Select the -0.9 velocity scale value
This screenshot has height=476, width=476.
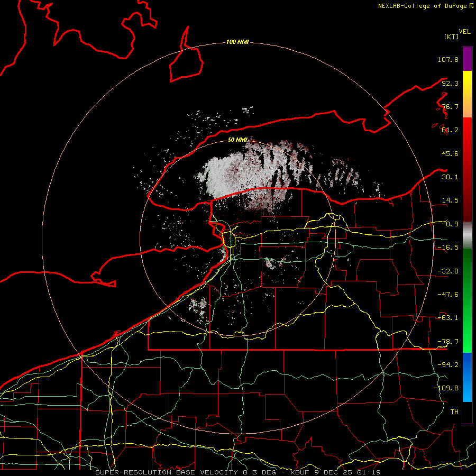450,224
